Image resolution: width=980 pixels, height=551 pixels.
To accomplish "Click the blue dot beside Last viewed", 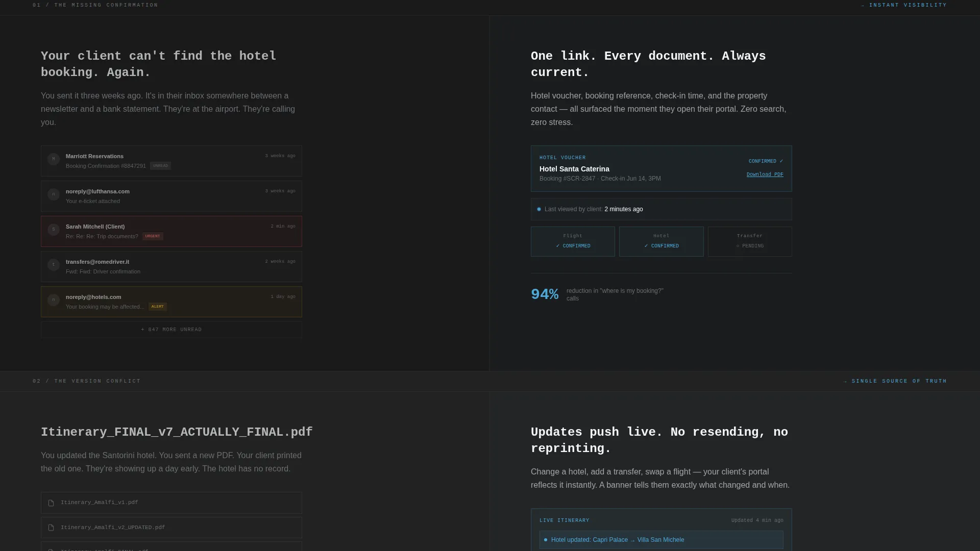I will [539, 209].
